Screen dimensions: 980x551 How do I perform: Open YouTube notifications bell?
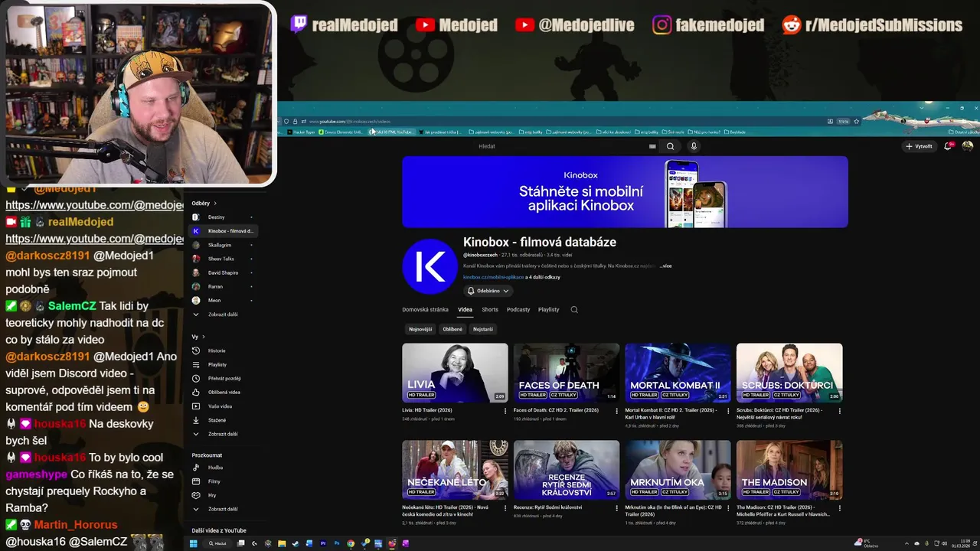948,146
